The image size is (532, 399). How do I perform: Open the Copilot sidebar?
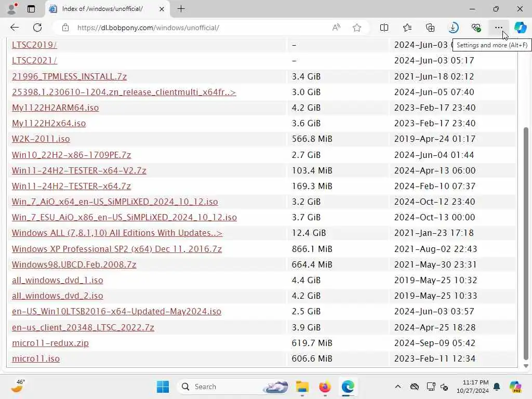click(x=520, y=28)
